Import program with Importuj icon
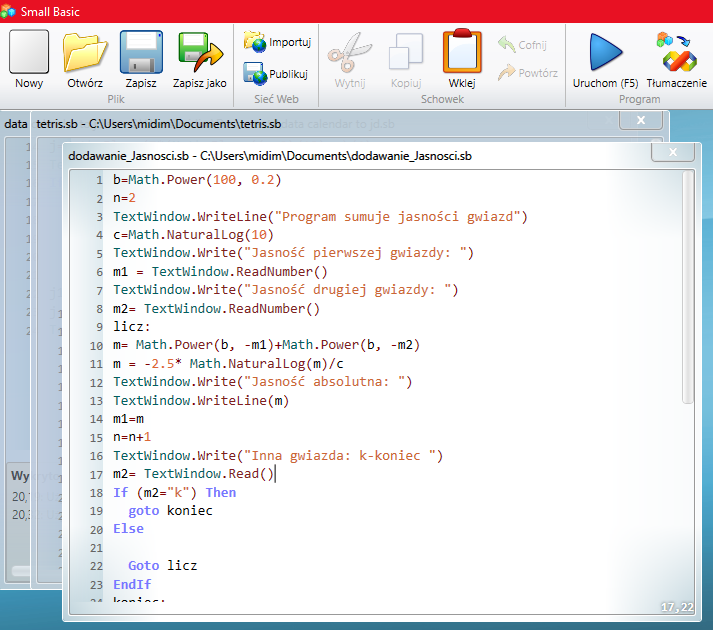 pyautogui.click(x=277, y=42)
